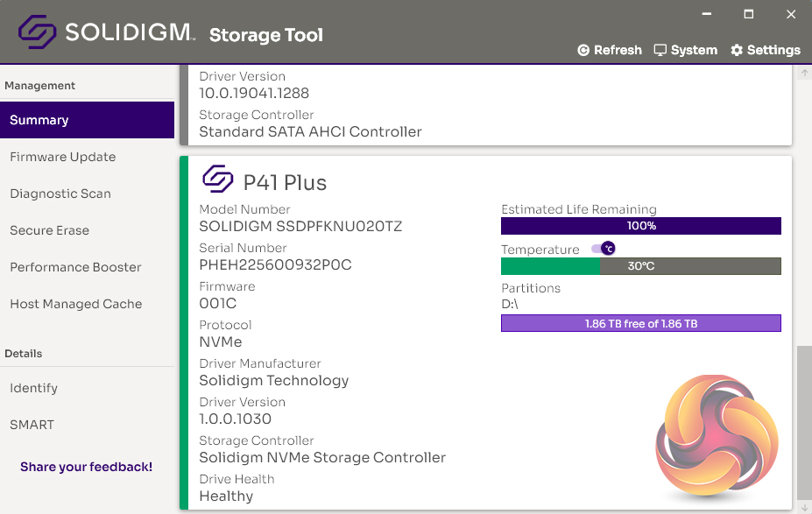Viewport: 812px width, 514px height.
Task: Click Share your feedback link
Action: (87, 467)
